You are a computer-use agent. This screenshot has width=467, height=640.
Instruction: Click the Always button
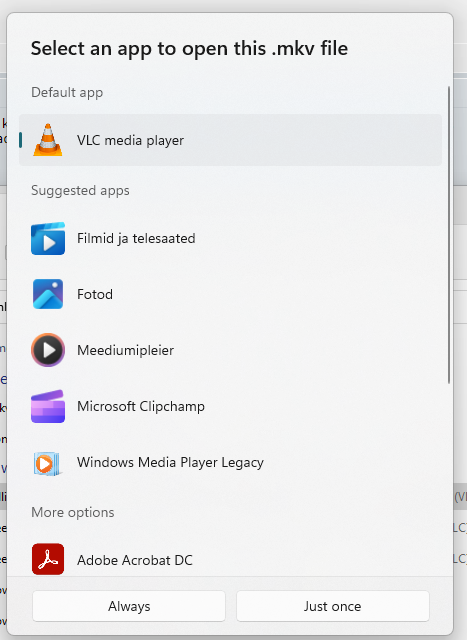click(129, 606)
